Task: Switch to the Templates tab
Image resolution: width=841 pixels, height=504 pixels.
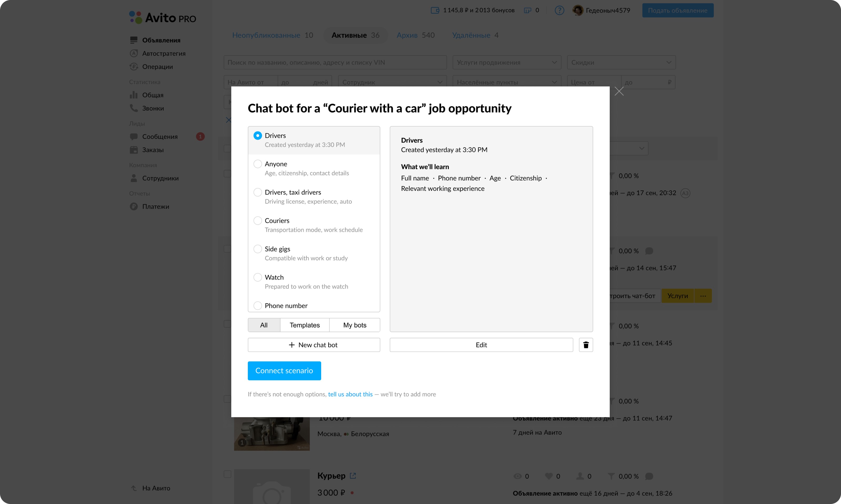Action: [305, 325]
